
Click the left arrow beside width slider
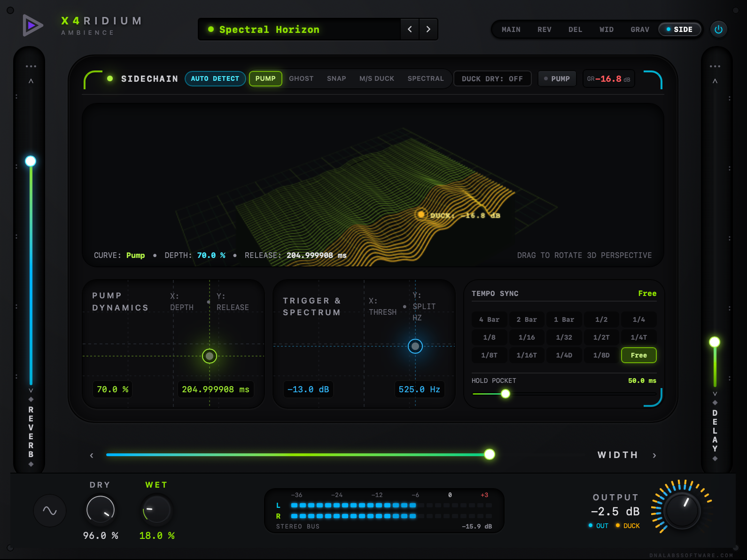tap(92, 455)
